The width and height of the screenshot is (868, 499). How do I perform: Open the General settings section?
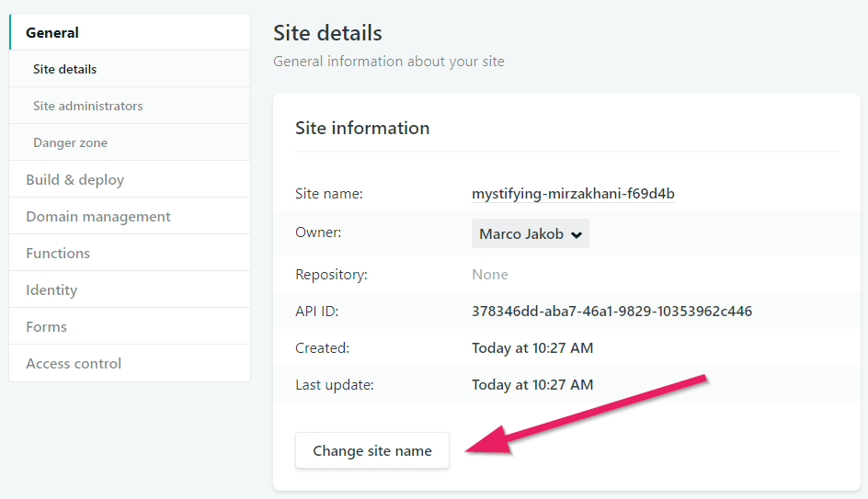pyautogui.click(x=130, y=32)
